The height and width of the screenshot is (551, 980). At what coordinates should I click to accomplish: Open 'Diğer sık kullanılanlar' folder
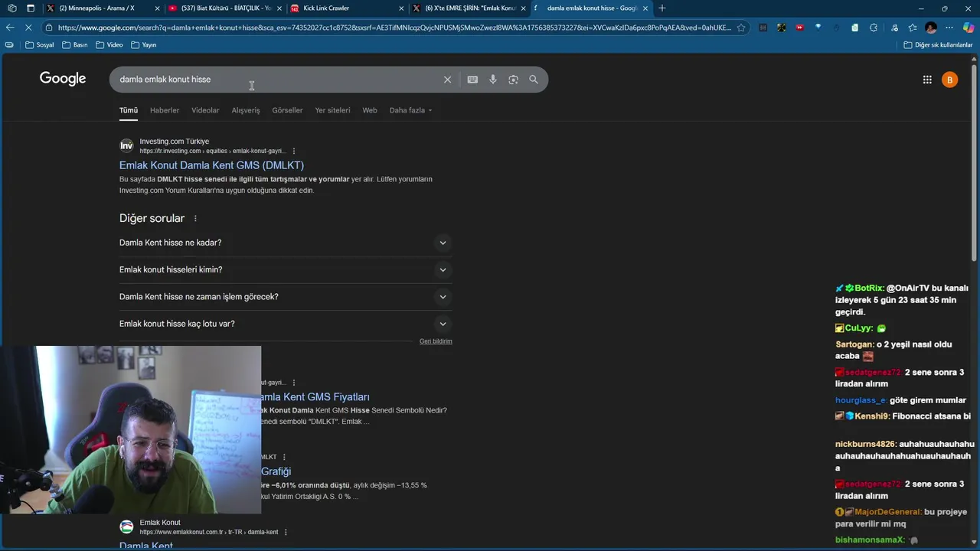939,45
